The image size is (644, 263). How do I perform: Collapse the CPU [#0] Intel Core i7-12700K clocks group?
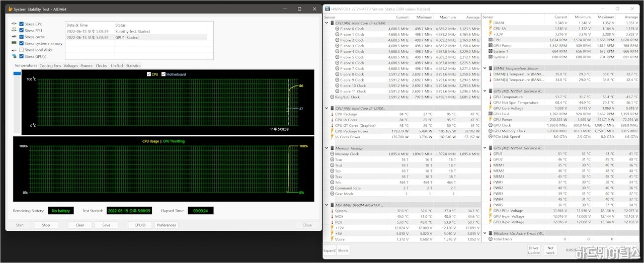pyautogui.click(x=327, y=23)
